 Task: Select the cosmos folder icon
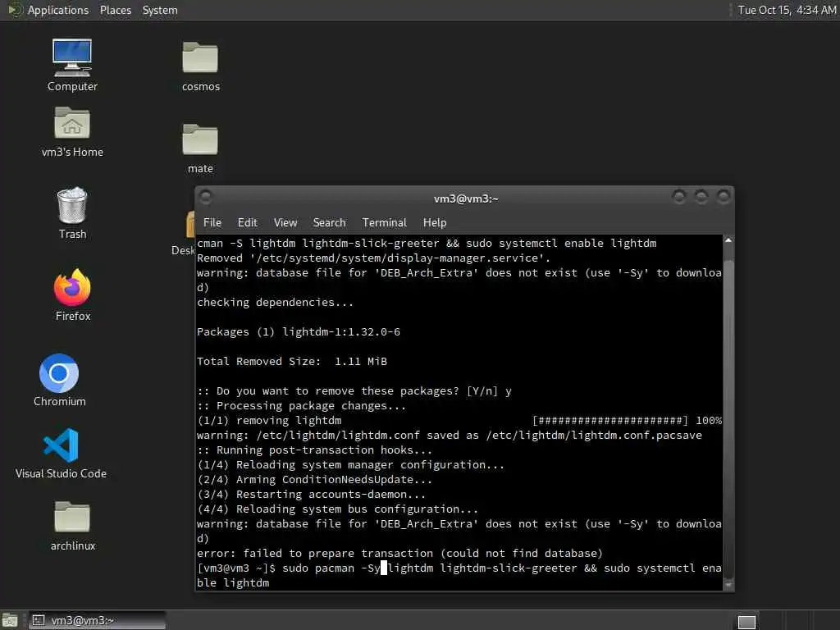coord(200,66)
